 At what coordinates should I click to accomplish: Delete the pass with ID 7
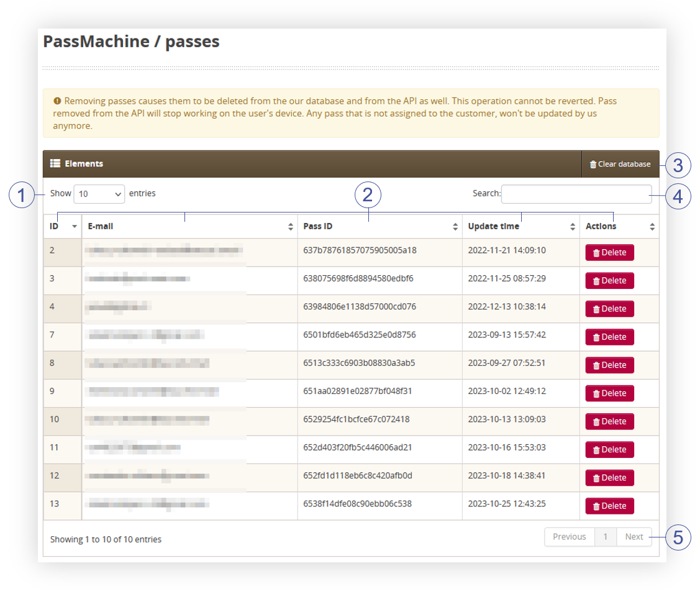tap(609, 337)
